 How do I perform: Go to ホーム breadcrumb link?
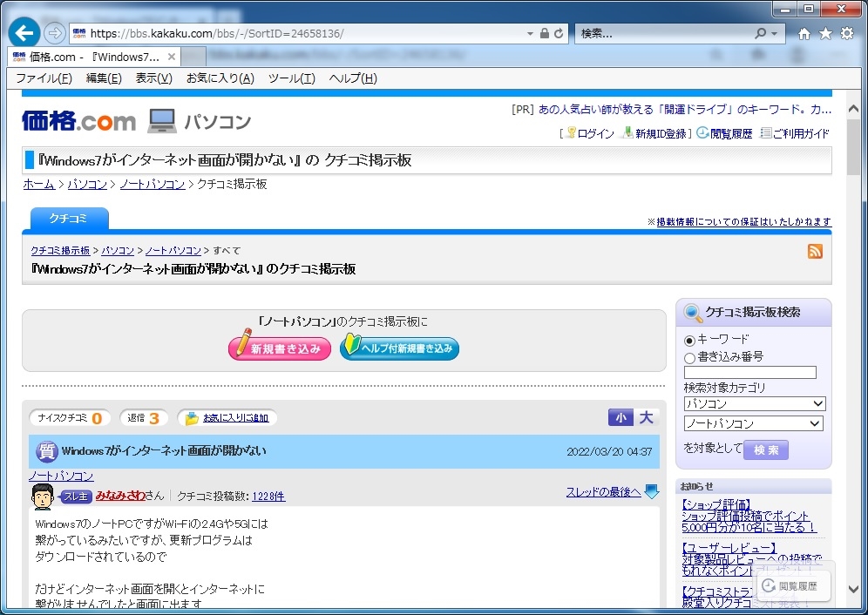(x=38, y=184)
